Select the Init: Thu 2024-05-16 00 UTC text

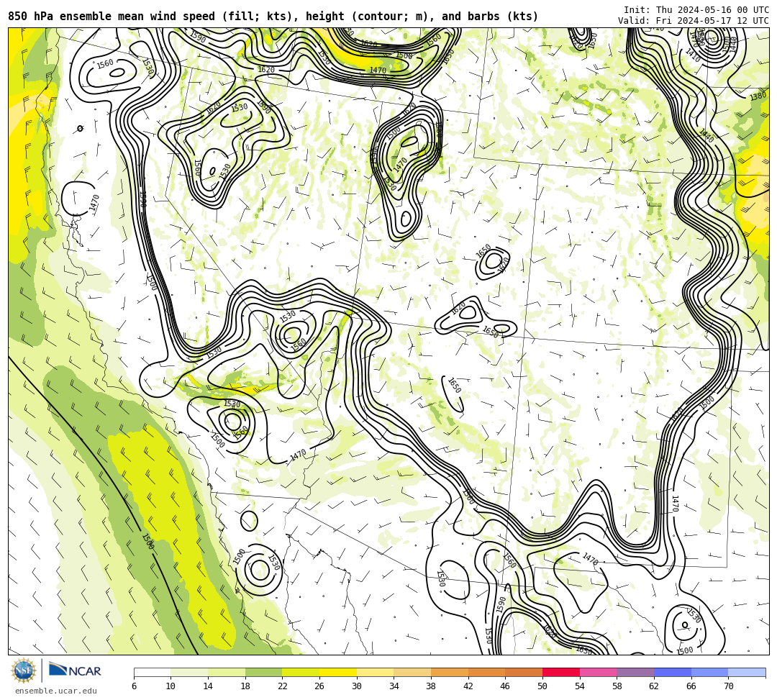696,10
